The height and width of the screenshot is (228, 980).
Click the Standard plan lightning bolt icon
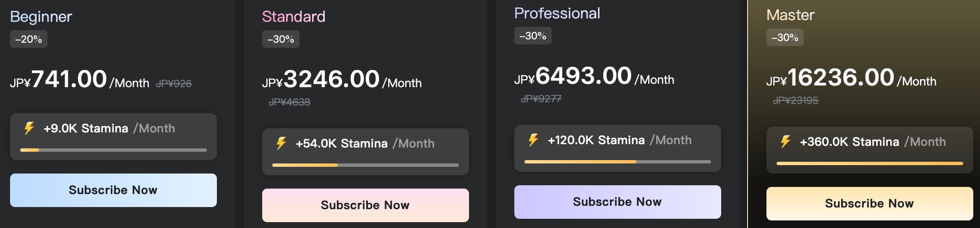(281, 143)
